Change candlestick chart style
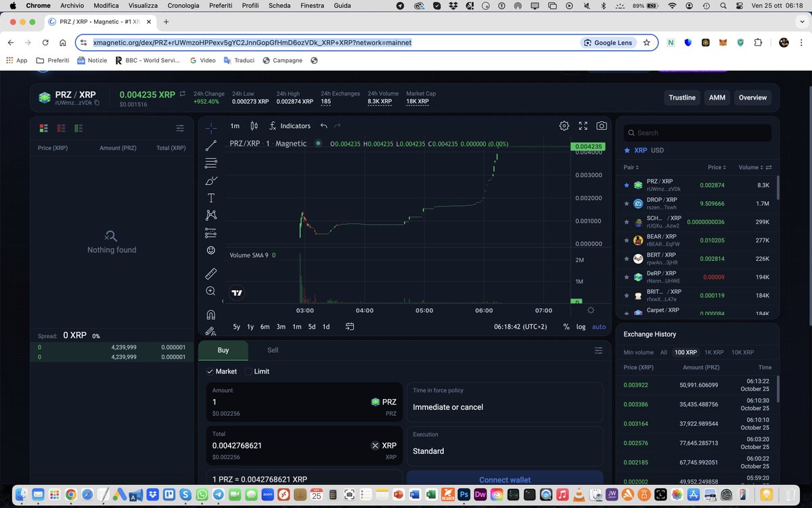 [x=254, y=126]
